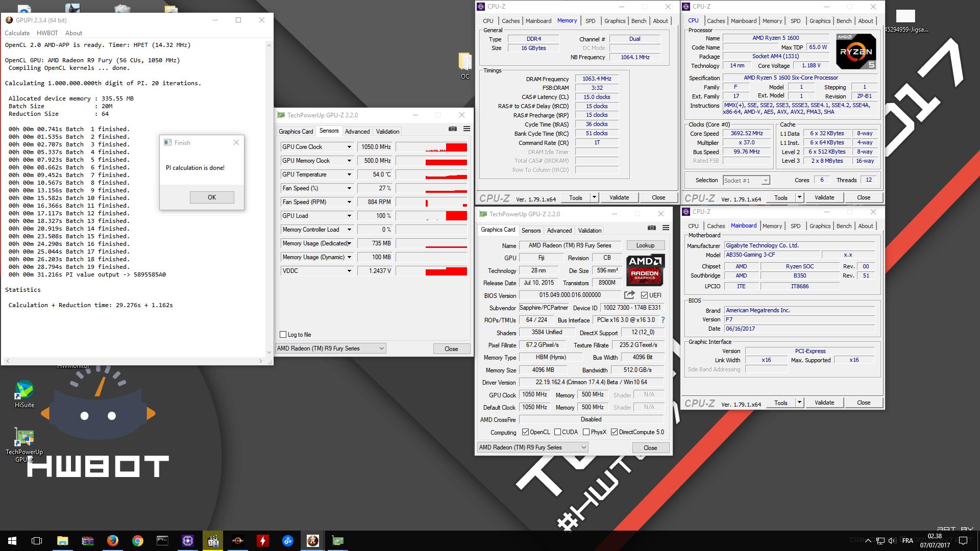The height and width of the screenshot is (551, 980).
Task: Click Close in GPU-Z Sensors window
Action: 451,349
